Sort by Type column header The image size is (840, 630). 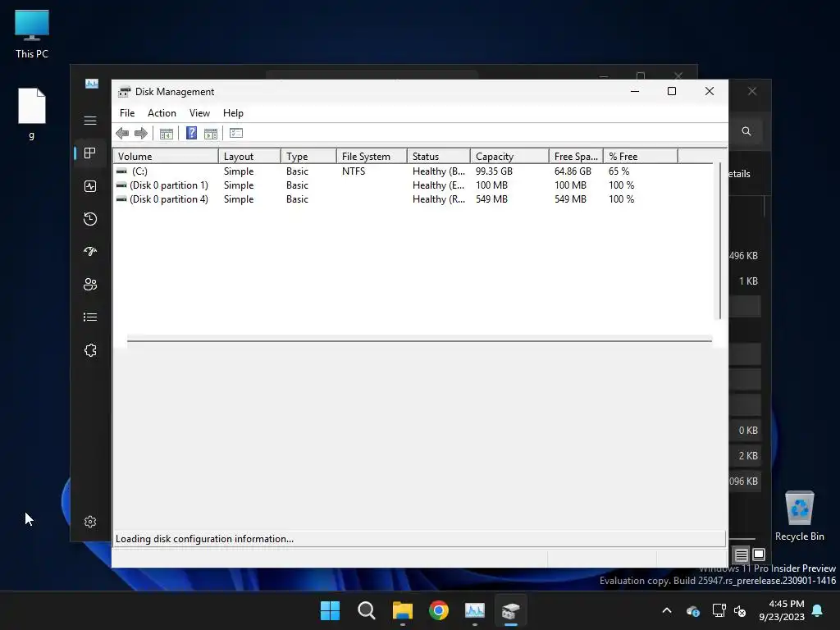pyautogui.click(x=308, y=157)
